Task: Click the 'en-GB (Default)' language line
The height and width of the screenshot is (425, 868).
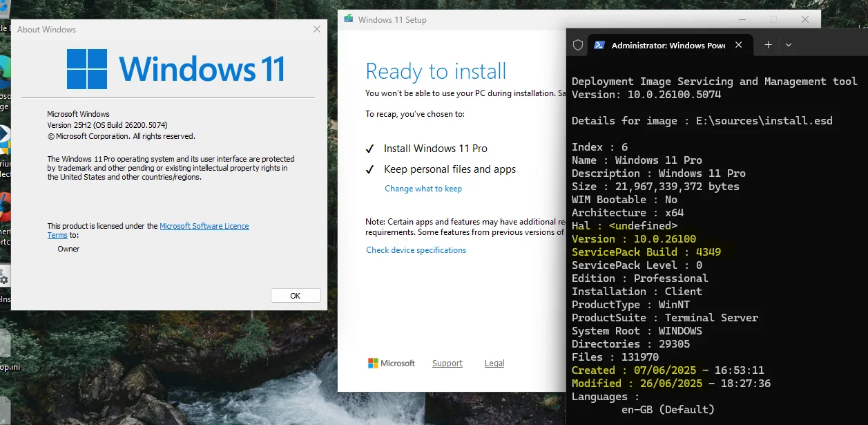Action: tap(668, 410)
